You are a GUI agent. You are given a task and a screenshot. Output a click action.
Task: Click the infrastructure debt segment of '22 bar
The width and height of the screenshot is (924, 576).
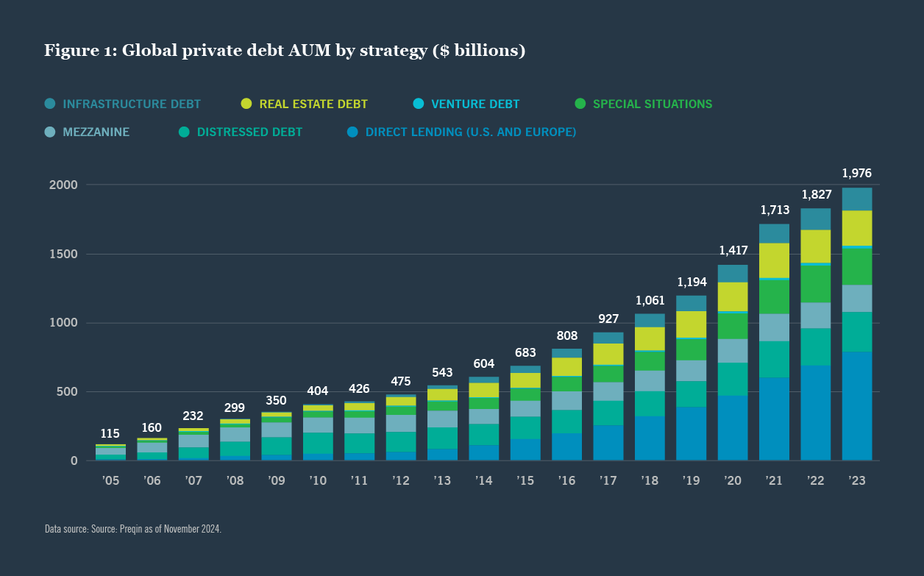815,219
